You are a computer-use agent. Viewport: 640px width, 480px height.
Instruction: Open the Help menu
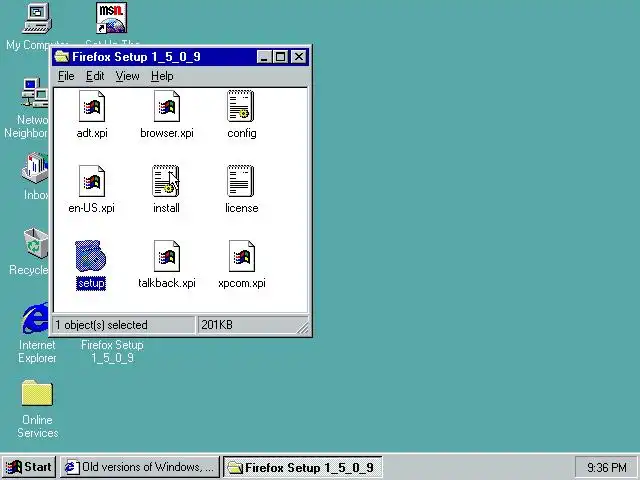[162, 76]
